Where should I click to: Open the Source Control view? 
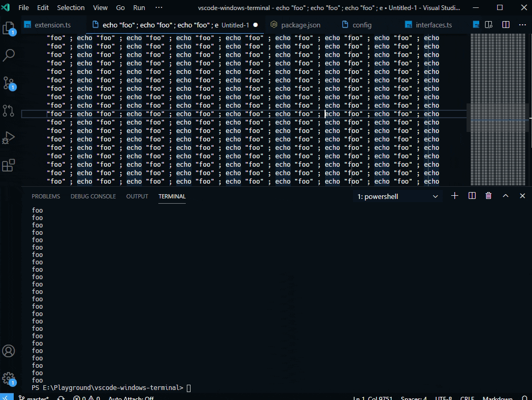(x=9, y=83)
